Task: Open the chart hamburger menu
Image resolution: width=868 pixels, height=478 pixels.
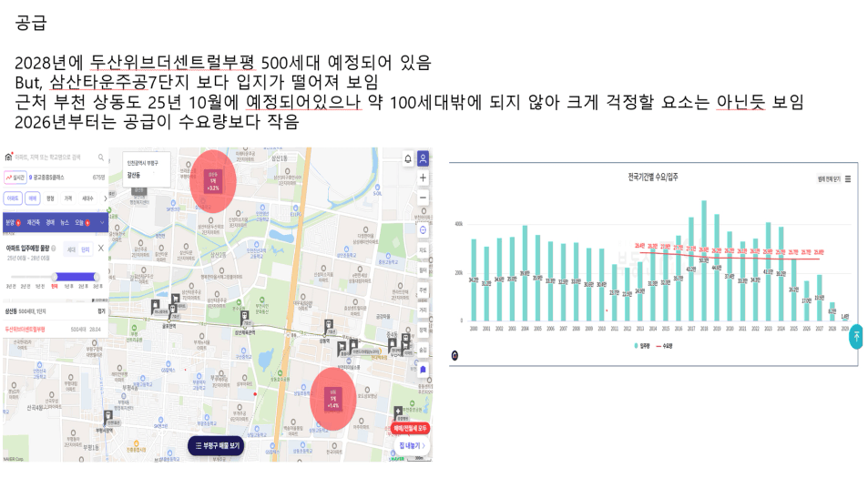Action: pyautogui.click(x=848, y=179)
